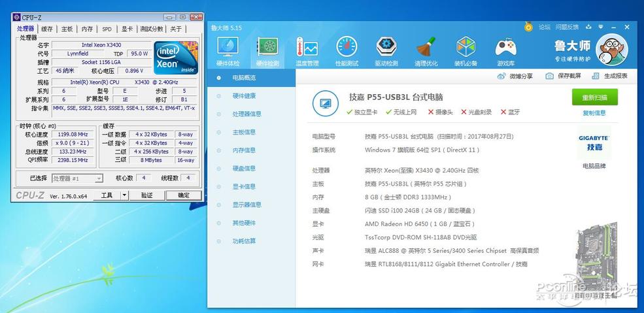The image size is (644, 313).
Task: Click the gold medal icon in 鲁大师 title bar
Action: pos(528,27)
